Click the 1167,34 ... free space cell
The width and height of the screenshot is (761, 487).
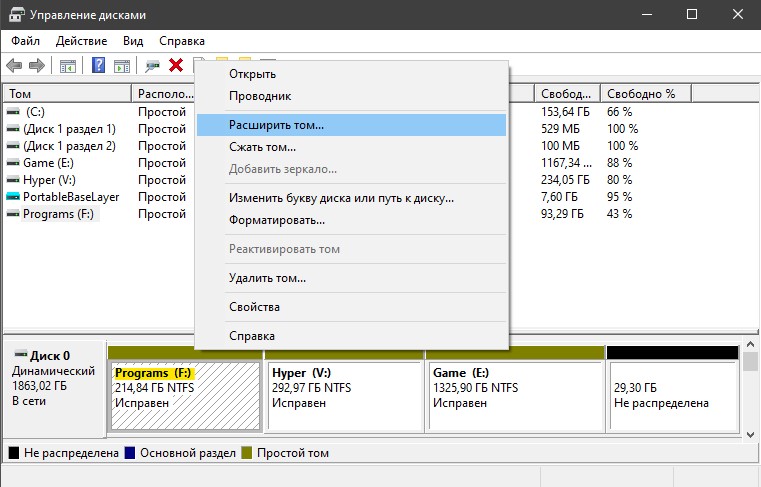pyautogui.click(x=566, y=163)
